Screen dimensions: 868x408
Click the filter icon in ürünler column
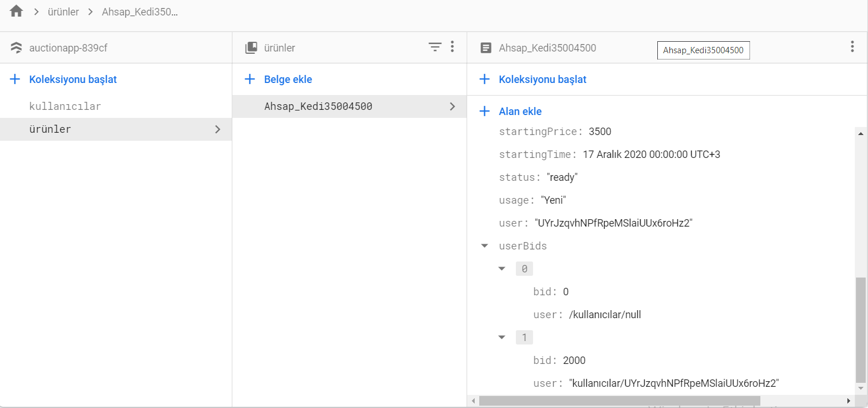click(435, 47)
